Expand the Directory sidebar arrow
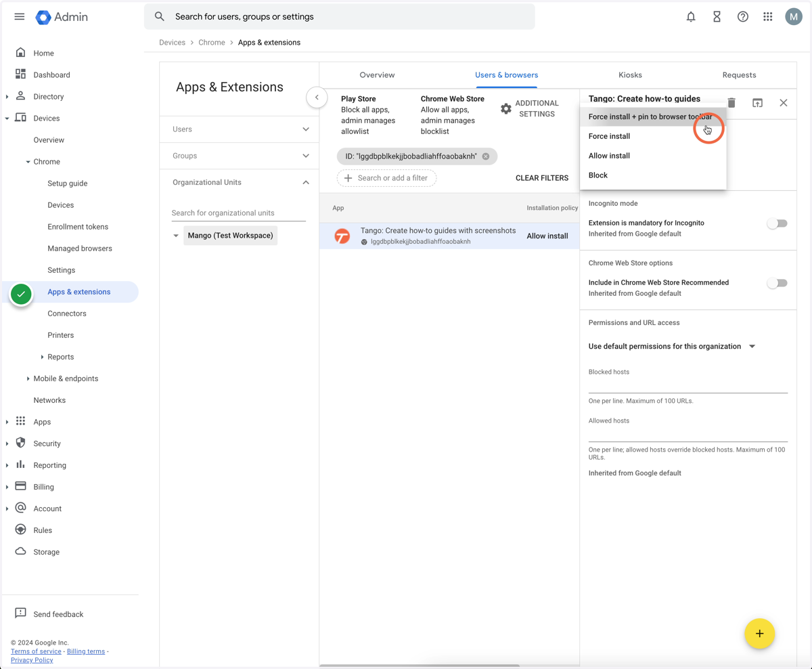The image size is (812, 669). pos(7,97)
